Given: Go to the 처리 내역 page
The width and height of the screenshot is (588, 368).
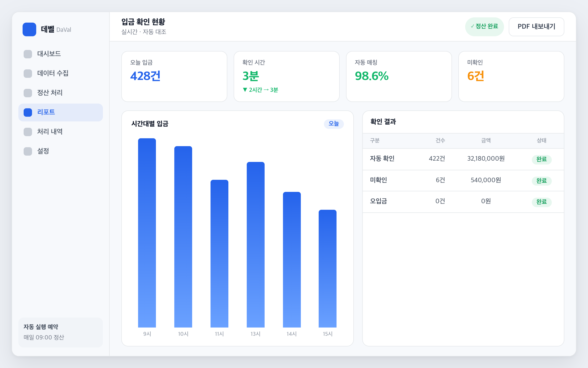Looking at the screenshot, I should tap(61, 132).
